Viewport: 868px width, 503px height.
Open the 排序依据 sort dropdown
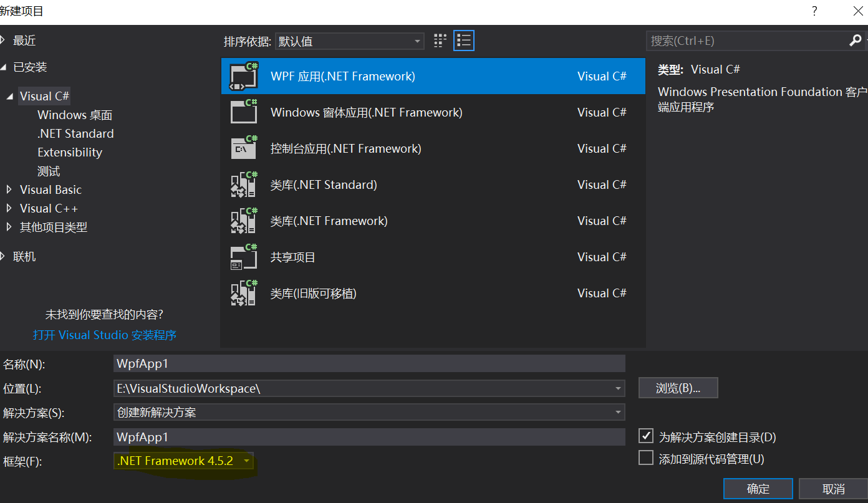350,41
